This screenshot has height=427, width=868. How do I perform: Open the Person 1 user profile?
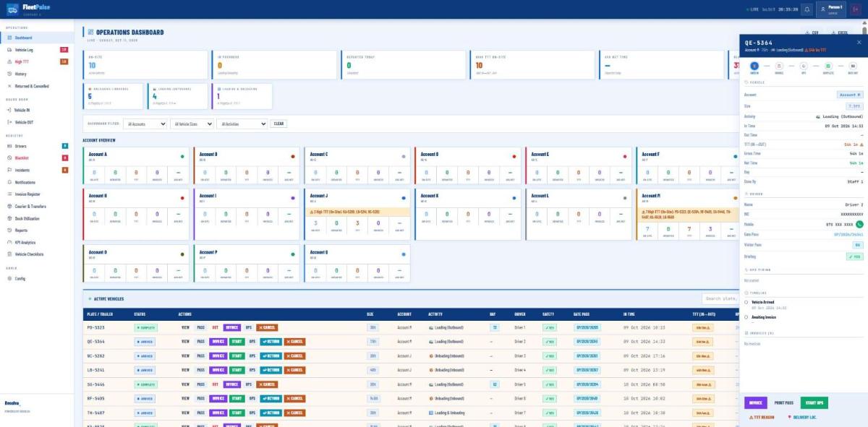point(830,9)
